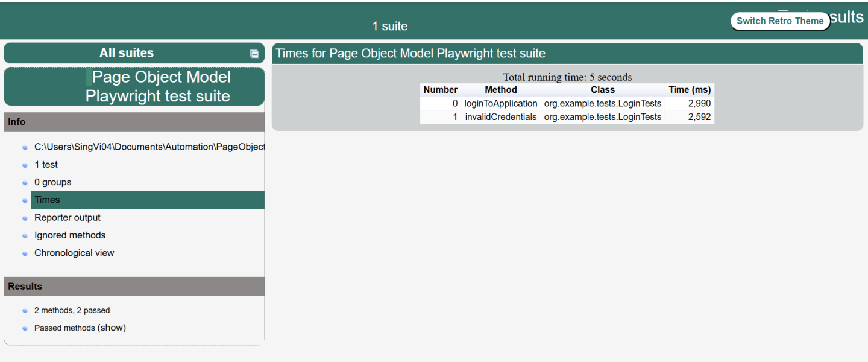Click the loginToApplication method row
The height and width of the screenshot is (362, 868).
(x=500, y=103)
